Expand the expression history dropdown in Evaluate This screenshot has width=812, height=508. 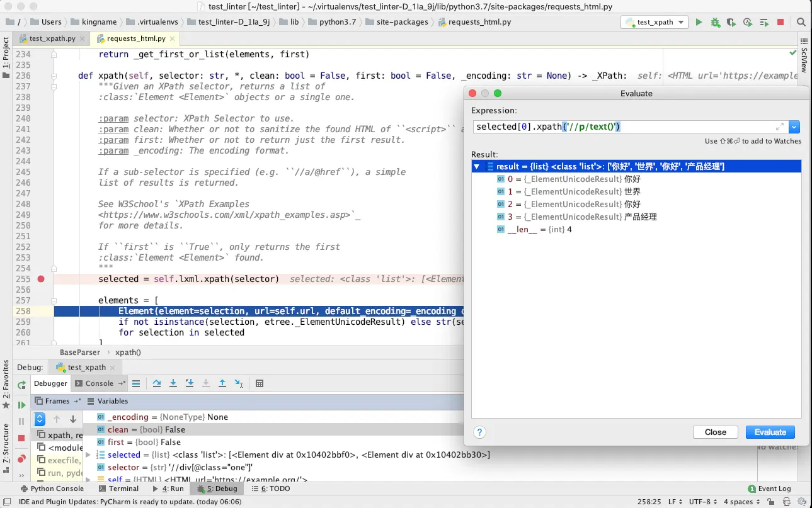(x=794, y=127)
